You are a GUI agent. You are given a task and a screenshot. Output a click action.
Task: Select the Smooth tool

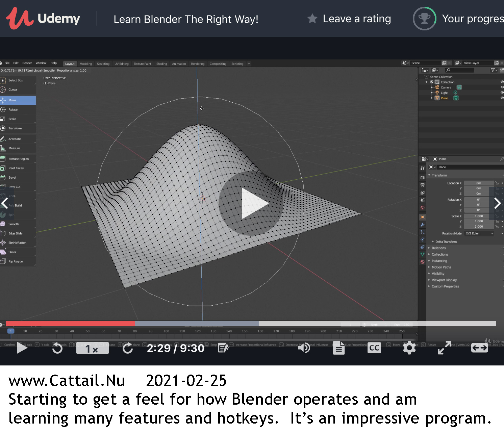click(18, 224)
